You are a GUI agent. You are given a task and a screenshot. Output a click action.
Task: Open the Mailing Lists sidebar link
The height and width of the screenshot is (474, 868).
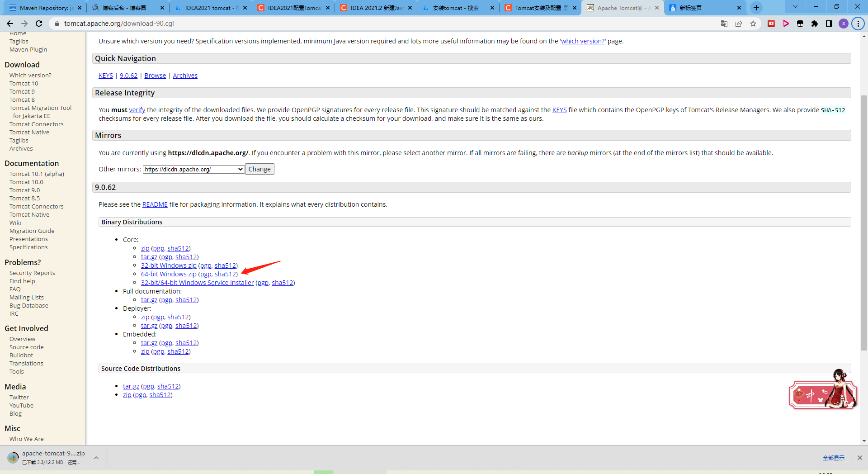(x=27, y=298)
